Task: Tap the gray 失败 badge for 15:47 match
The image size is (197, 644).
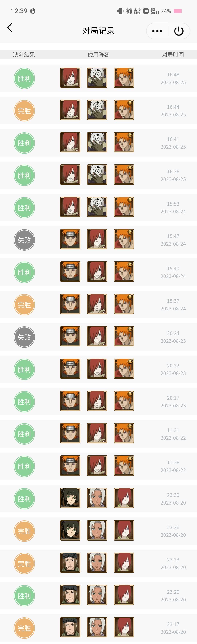Action: tap(24, 240)
